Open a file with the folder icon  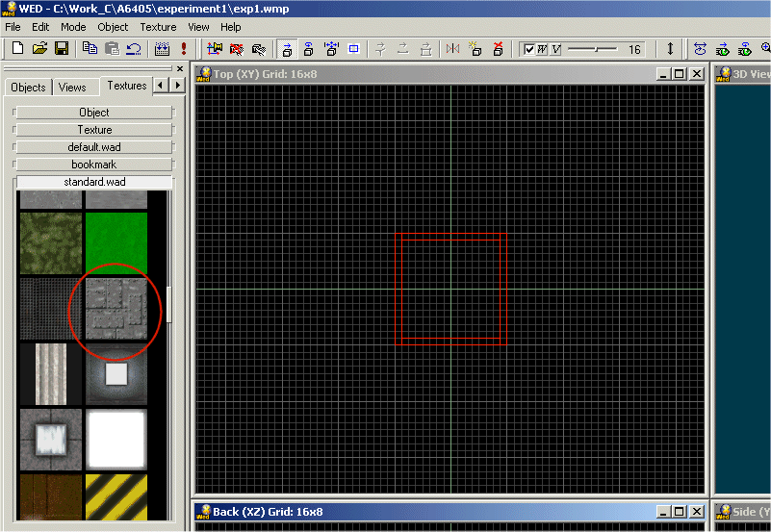(39, 48)
